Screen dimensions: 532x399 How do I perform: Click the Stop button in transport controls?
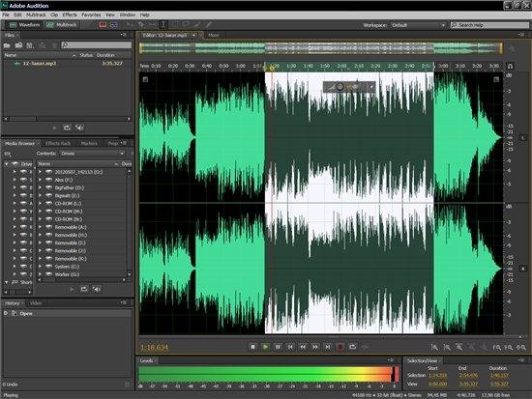coord(252,347)
